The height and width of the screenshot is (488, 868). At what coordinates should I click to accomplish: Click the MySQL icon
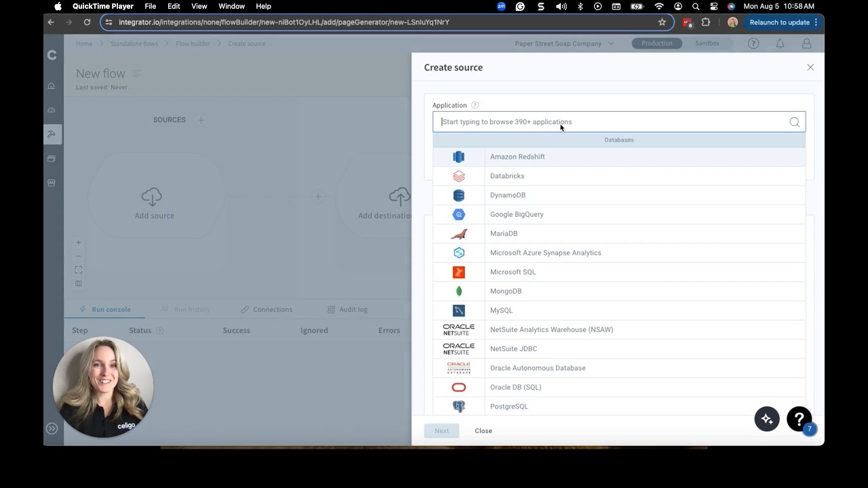[458, 310]
